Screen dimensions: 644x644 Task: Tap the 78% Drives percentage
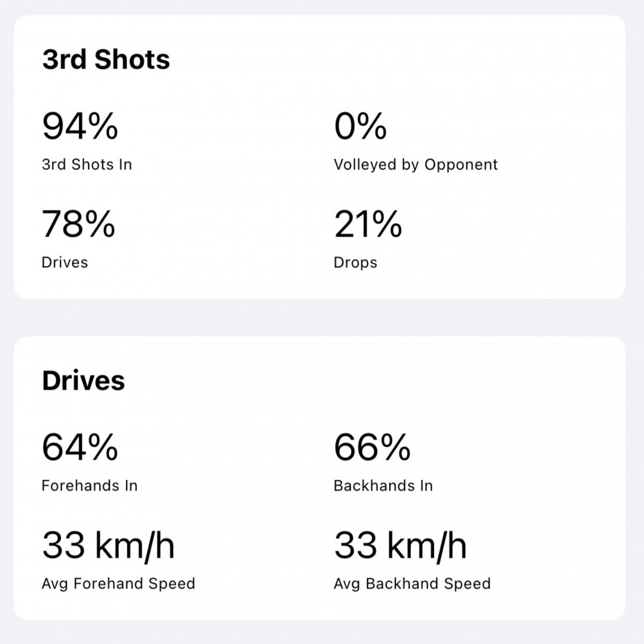78,224
